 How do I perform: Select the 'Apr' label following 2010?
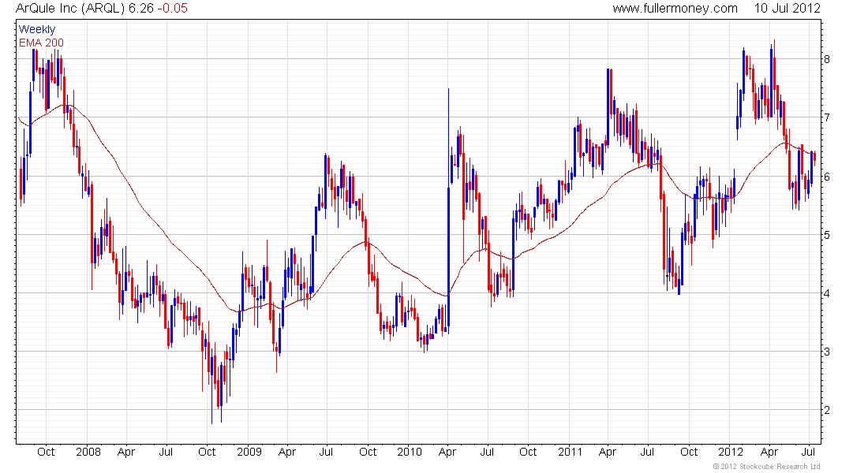pyautogui.click(x=447, y=452)
